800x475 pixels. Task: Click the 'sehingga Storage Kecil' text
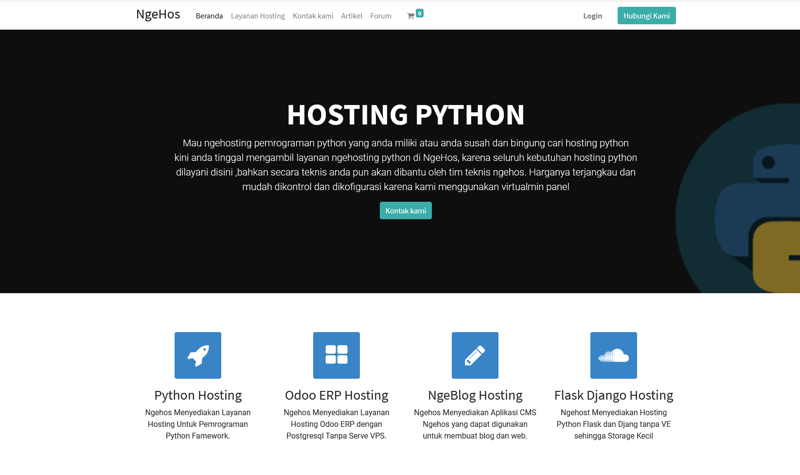click(x=613, y=436)
